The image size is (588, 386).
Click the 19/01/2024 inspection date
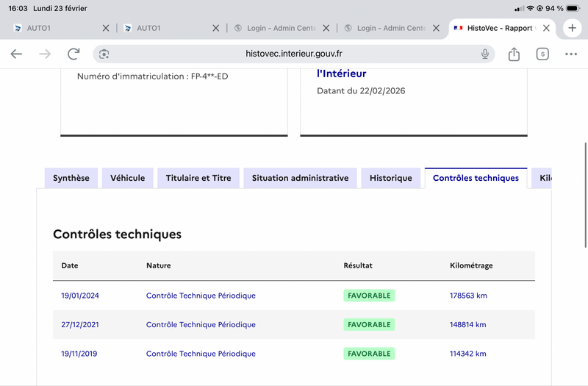80,296
